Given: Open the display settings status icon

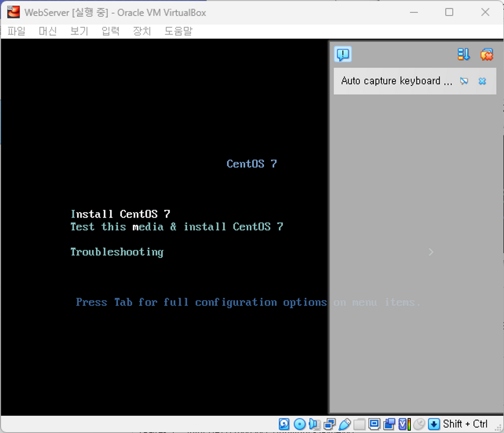Looking at the screenshot, I should 374,424.
